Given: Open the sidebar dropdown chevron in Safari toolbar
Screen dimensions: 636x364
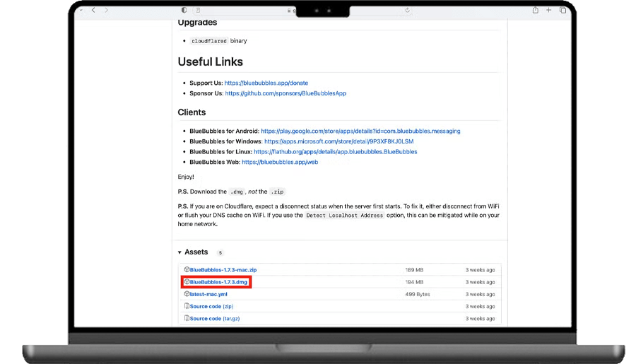Looking at the screenshot, I should tap(81, 10).
